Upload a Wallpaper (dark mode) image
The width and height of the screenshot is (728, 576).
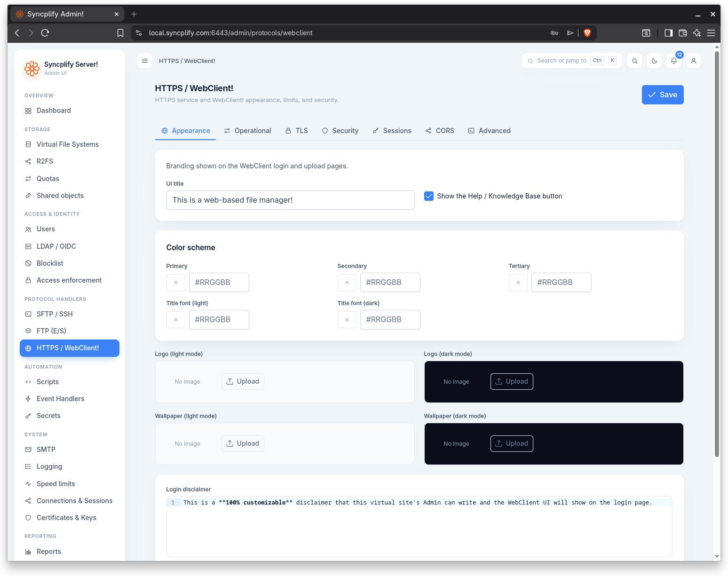point(512,443)
